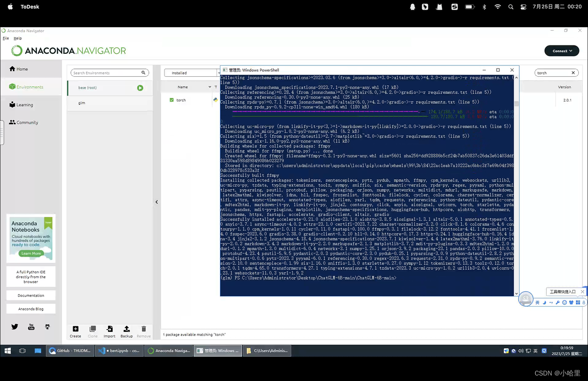The image size is (588, 381).
Task: Click the Connect dropdown button
Action: pyautogui.click(x=561, y=51)
